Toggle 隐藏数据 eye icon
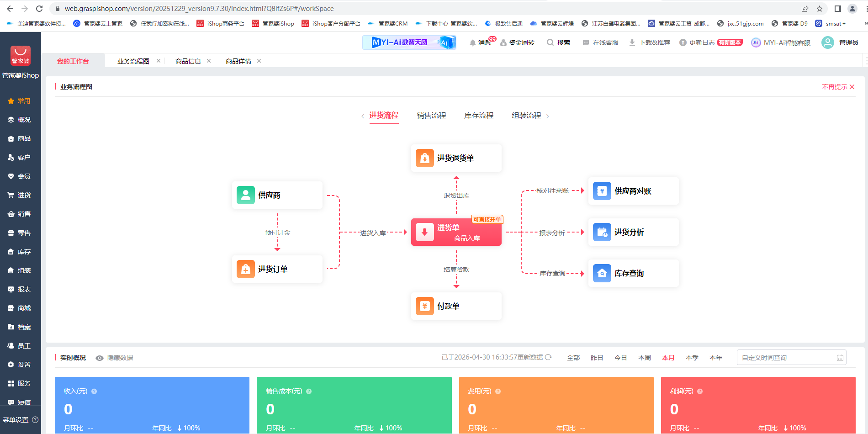The image size is (868, 434). (x=99, y=358)
